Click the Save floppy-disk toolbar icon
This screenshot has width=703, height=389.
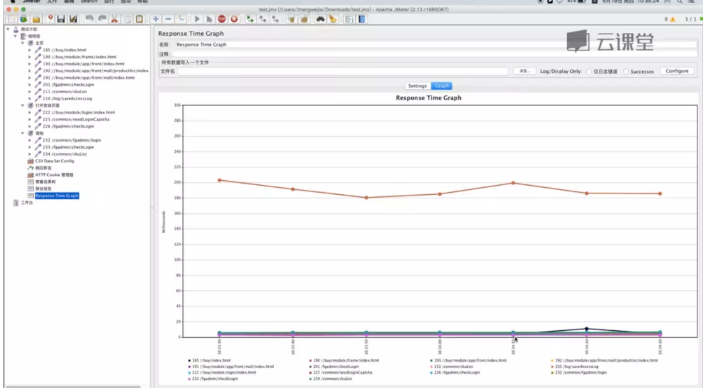[61, 19]
